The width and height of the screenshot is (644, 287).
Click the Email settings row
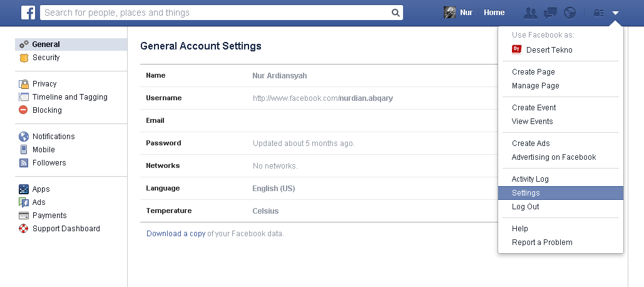319,121
